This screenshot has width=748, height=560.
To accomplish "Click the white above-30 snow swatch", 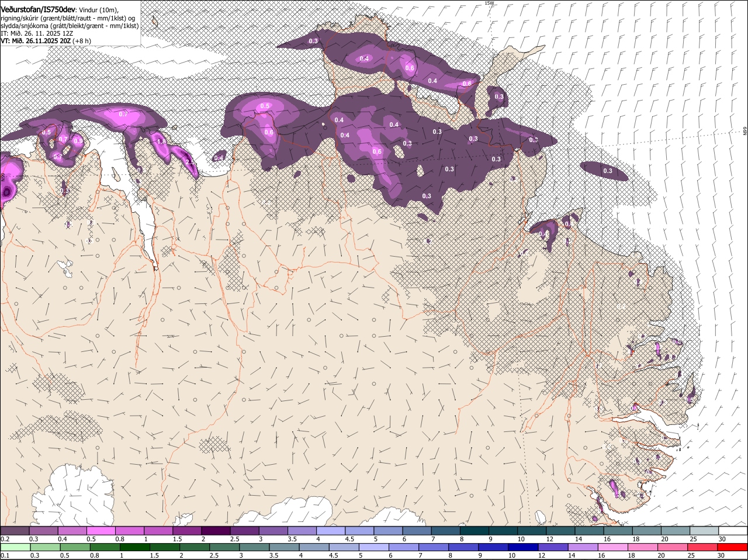I will [732, 530].
